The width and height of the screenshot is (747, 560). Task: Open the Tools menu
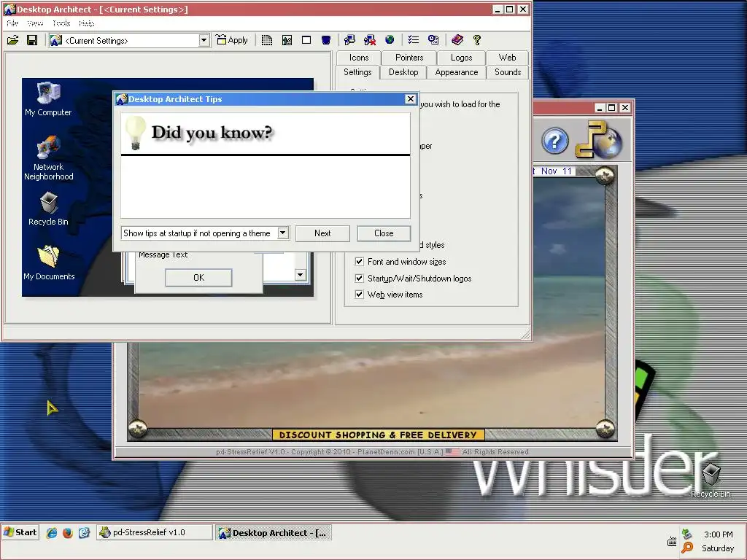pyautogui.click(x=61, y=23)
